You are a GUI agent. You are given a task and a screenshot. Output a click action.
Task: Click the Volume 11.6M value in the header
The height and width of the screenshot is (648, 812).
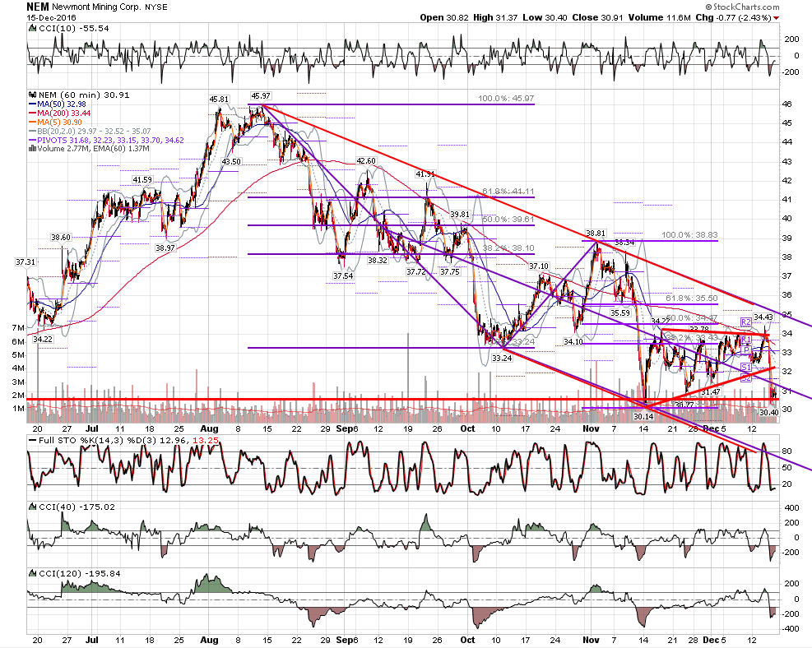coord(660,17)
